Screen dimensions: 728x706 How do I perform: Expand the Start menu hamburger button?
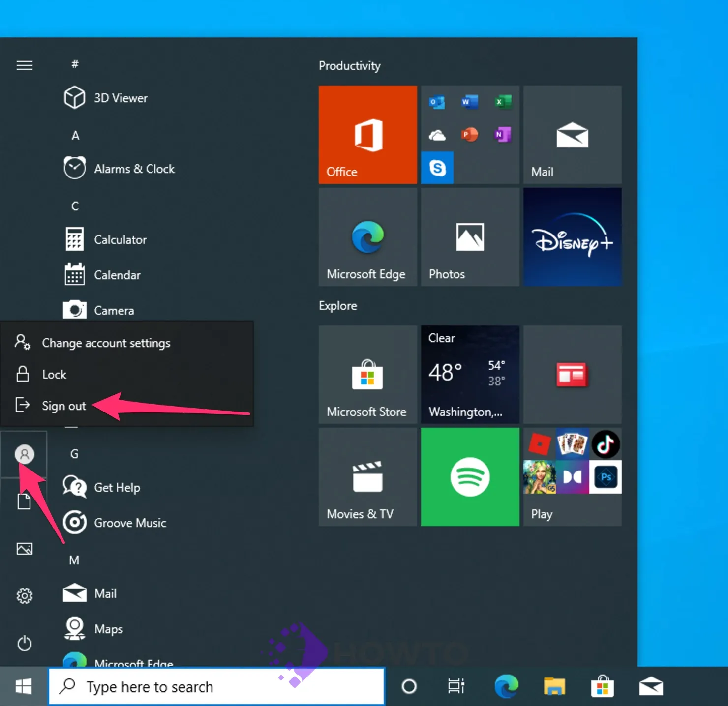[25, 65]
